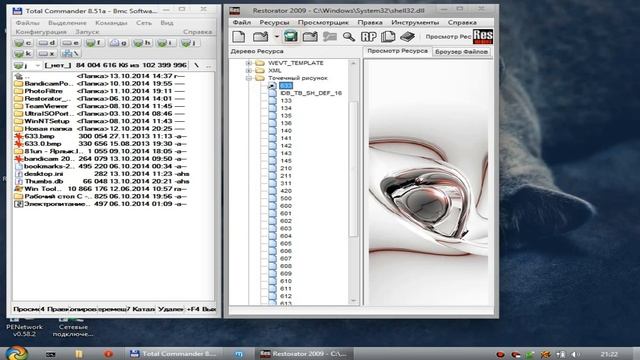Open the dropdown arrow beside Restorator's Open icon

pyautogui.click(x=276, y=37)
